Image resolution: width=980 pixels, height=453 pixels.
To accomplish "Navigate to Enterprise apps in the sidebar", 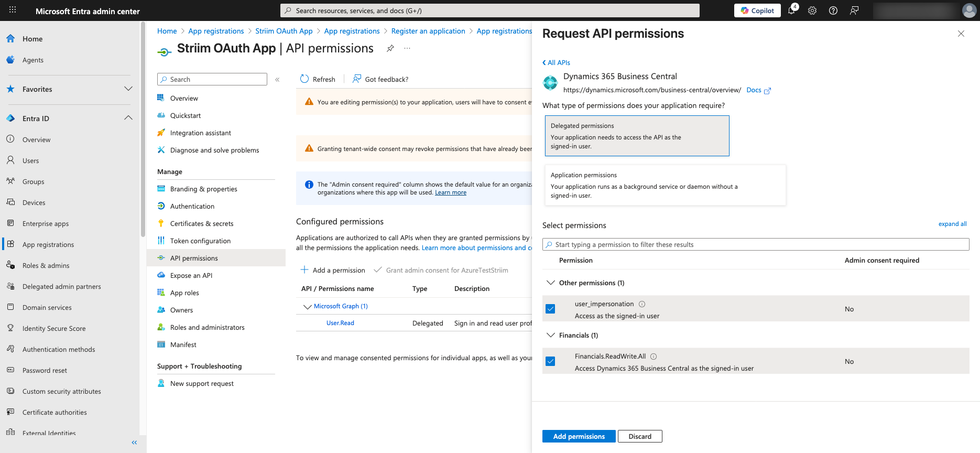I will point(46,223).
